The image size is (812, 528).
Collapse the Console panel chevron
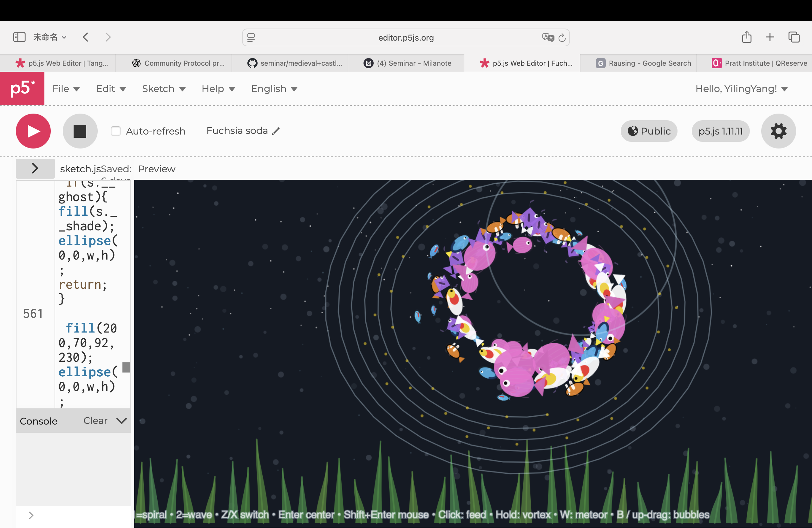121,421
